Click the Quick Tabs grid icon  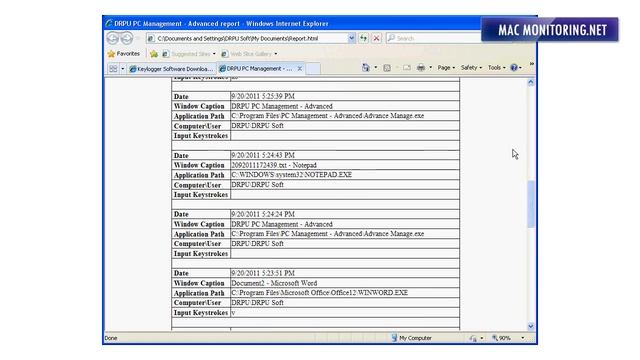click(x=113, y=69)
